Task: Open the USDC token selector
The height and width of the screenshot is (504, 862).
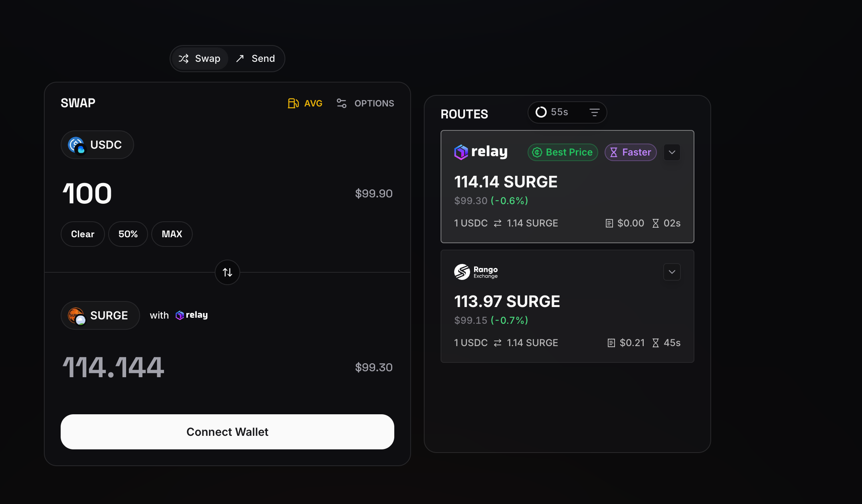Action: tap(97, 145)
